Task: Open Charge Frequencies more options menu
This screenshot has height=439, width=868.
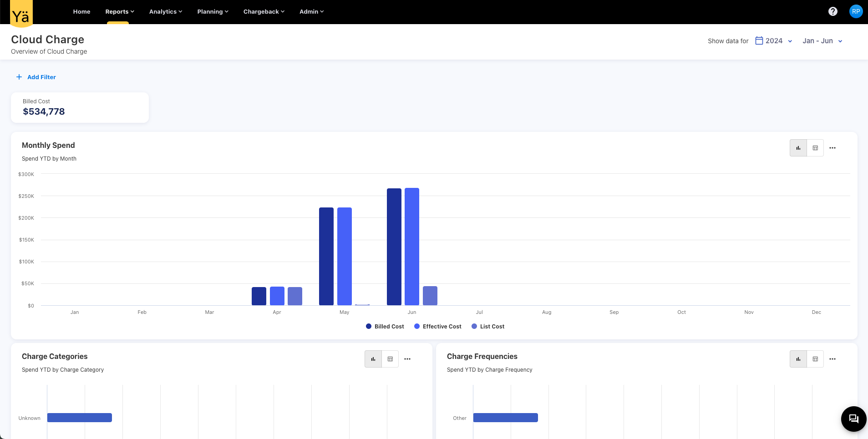Action: click(832, 359)
